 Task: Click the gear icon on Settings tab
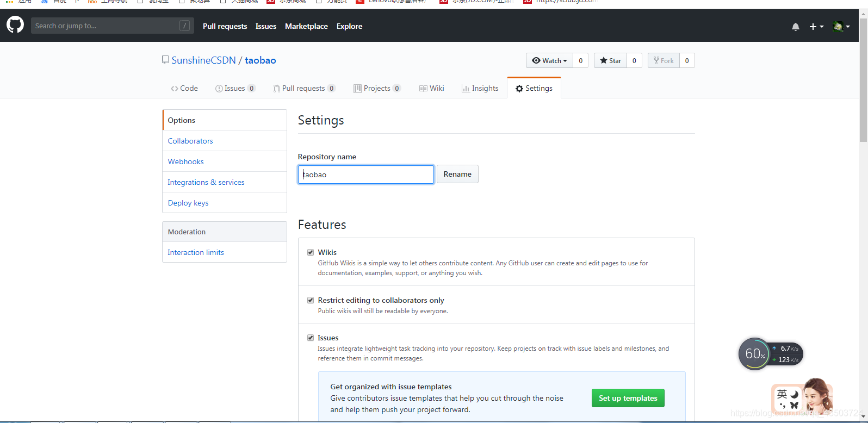519,89
